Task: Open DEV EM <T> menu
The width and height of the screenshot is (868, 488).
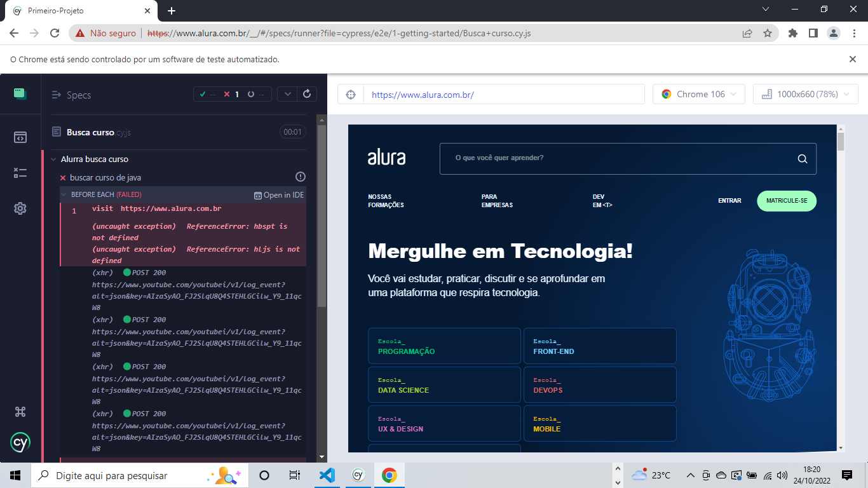Action: [x=602, y=201]
